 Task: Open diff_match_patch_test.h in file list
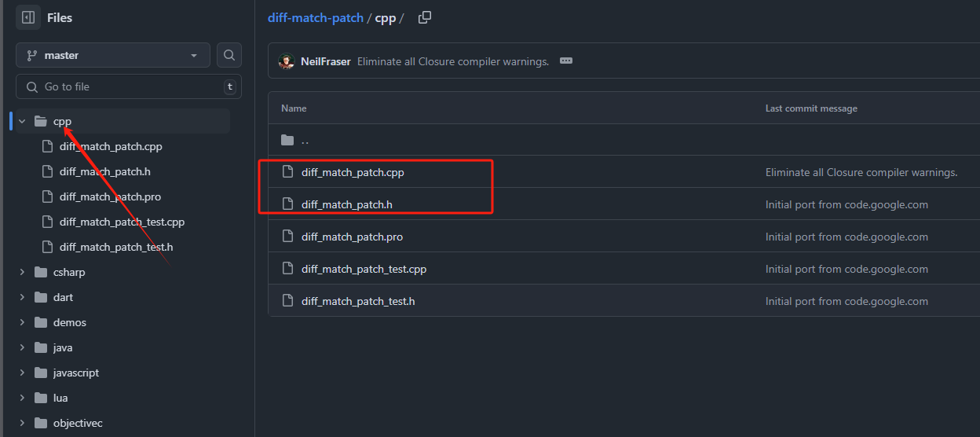[358, 301]
